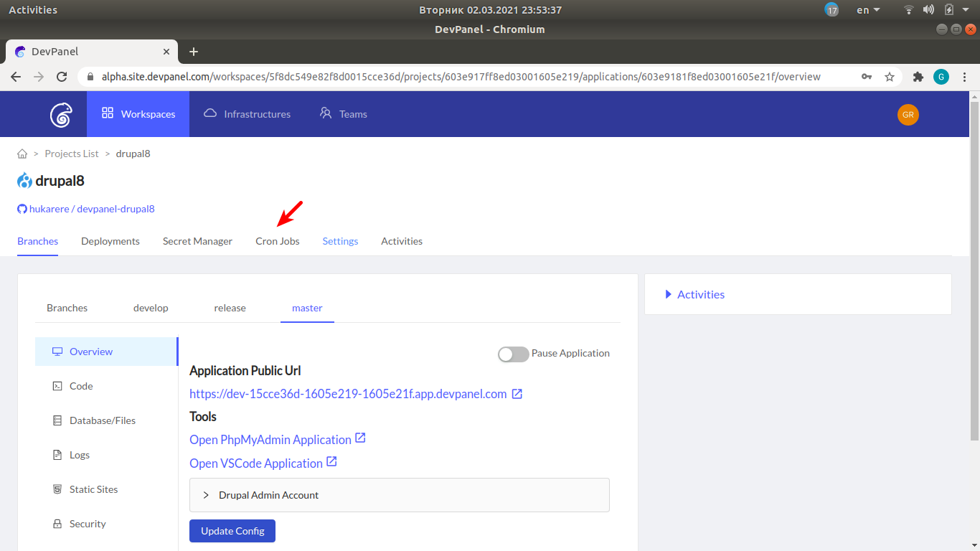The width and height of the screenshot is (980, 551).
Task: Click the GR user avatar
Action: click(908, 114)
